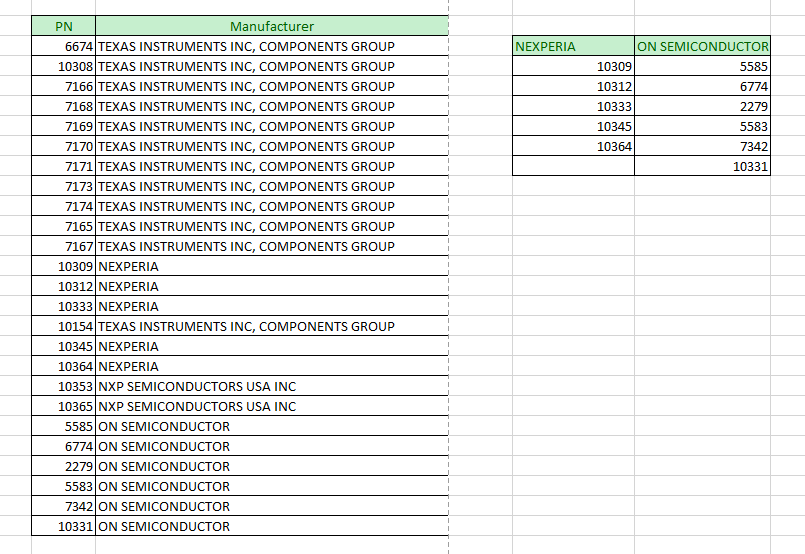Click PN cell 7165

[64, 226]
